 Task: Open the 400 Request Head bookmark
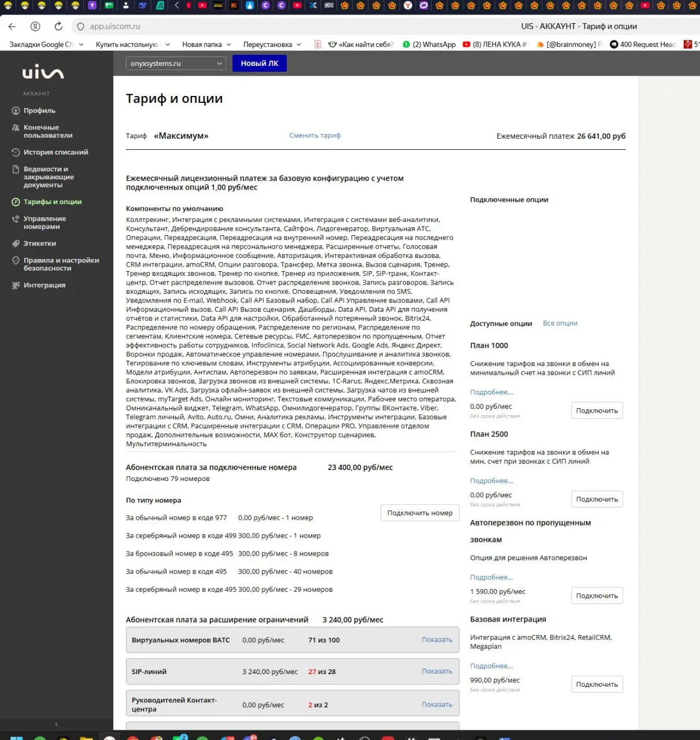pos(643,45)
